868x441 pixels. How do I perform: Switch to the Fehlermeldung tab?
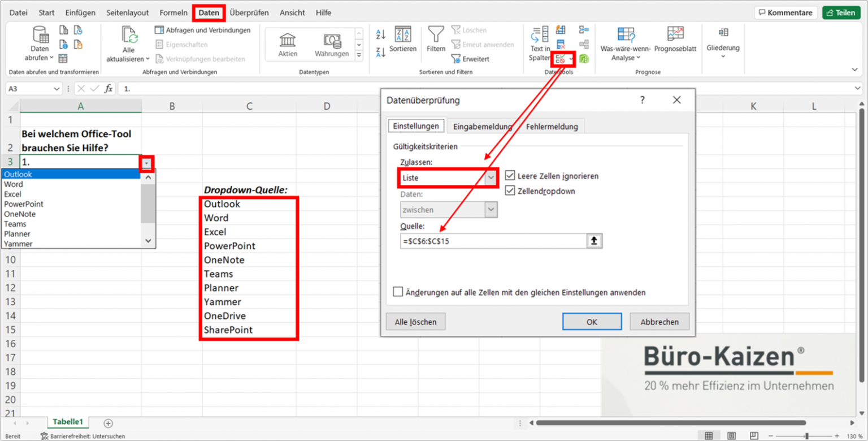click(552, 126)
